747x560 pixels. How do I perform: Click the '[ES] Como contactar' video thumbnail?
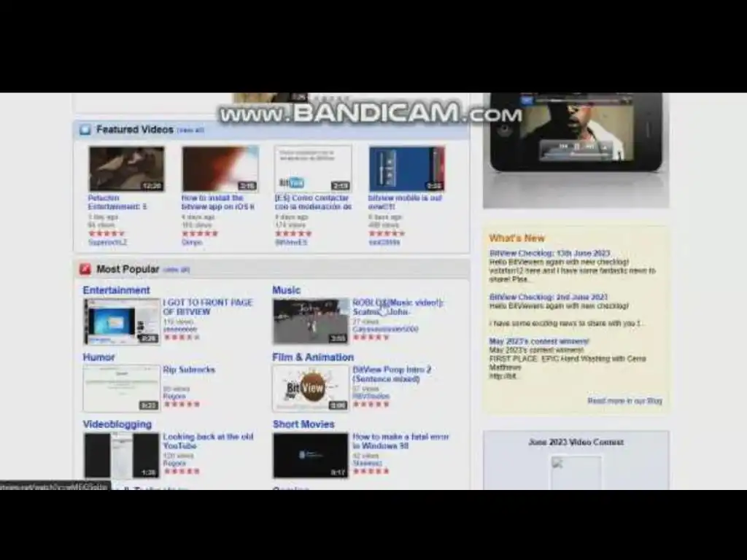(x=313, y=168)
